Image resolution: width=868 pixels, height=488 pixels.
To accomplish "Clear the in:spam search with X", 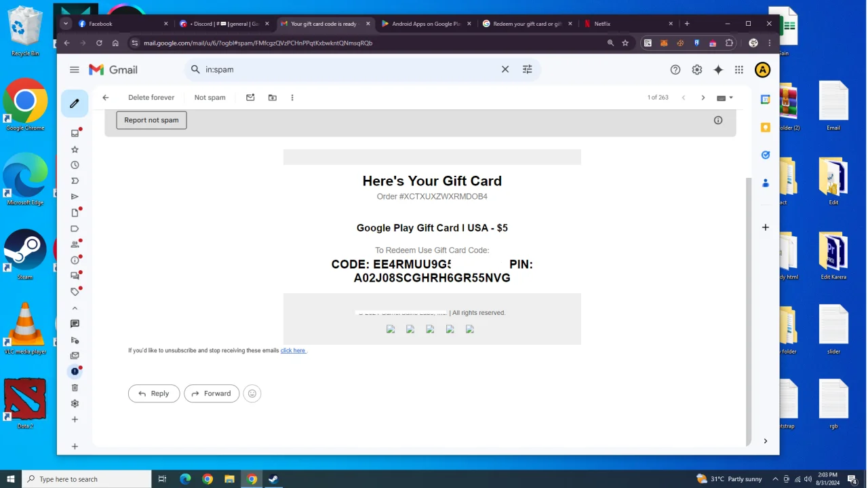I will coord(505,69).
